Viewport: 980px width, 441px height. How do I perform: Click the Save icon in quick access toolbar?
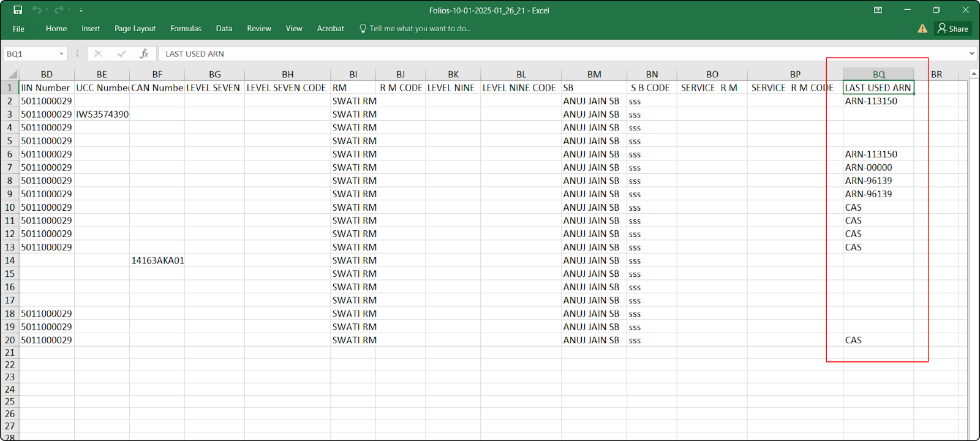pos(18,10)
